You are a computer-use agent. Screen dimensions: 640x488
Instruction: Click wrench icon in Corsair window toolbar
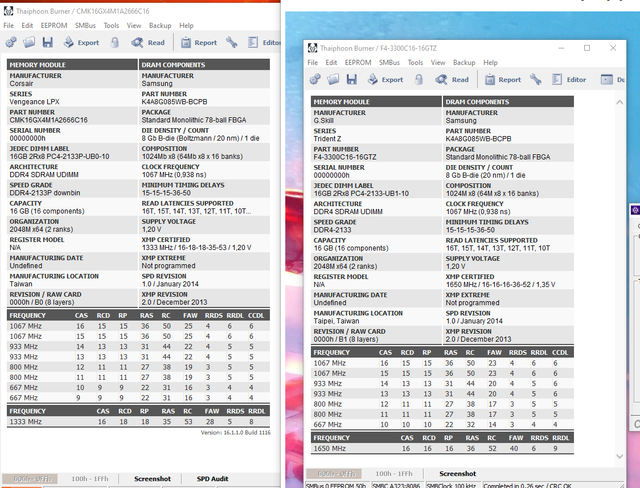231,42
